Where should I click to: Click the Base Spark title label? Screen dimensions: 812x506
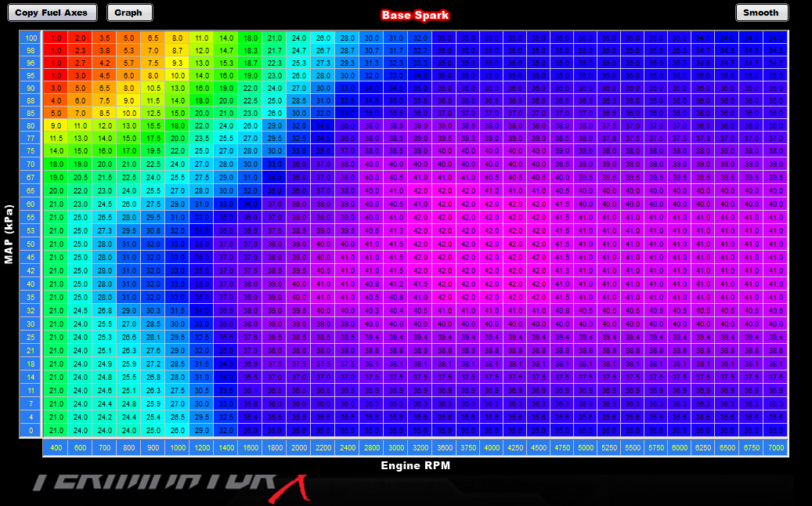point(414,14)
